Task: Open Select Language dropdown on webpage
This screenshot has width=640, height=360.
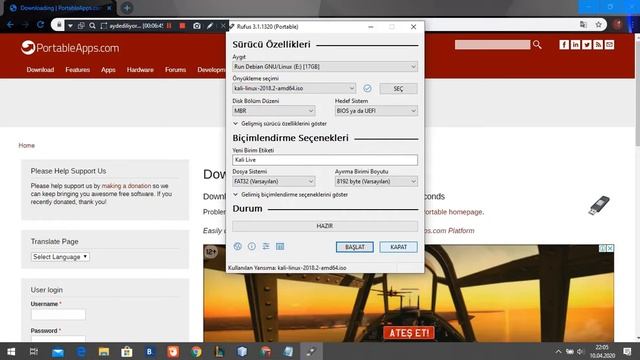Action: [60, 257]
